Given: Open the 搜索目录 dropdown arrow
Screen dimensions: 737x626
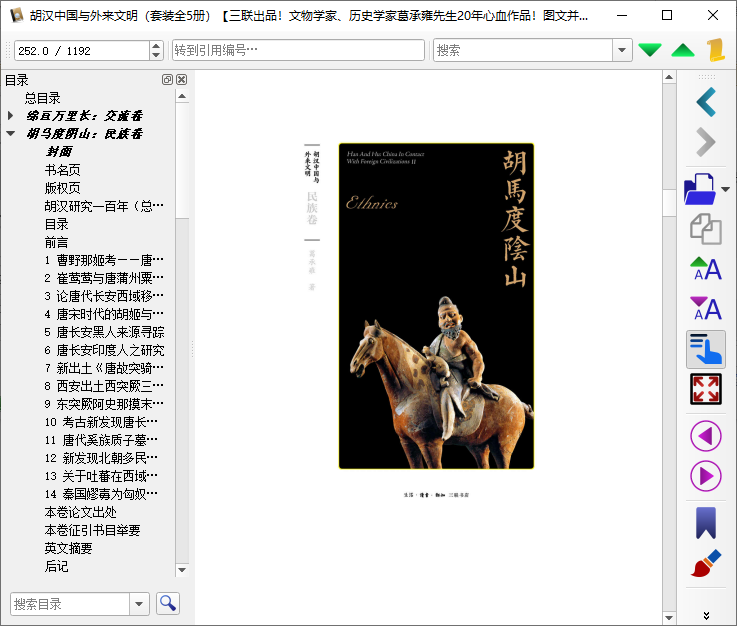Looking at the screenshot, I should tap(139, 604).
